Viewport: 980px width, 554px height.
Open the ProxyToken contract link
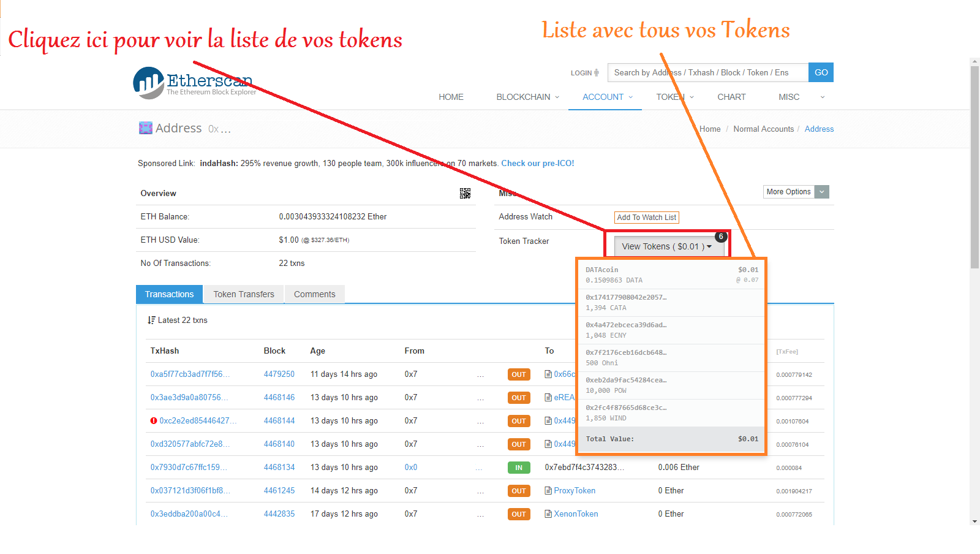tap(575, 491)
